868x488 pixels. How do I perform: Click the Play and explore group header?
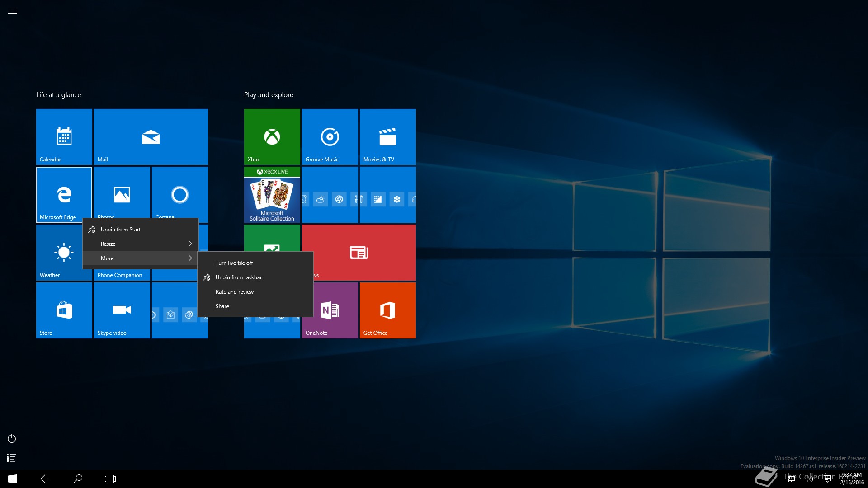[269, 95]
